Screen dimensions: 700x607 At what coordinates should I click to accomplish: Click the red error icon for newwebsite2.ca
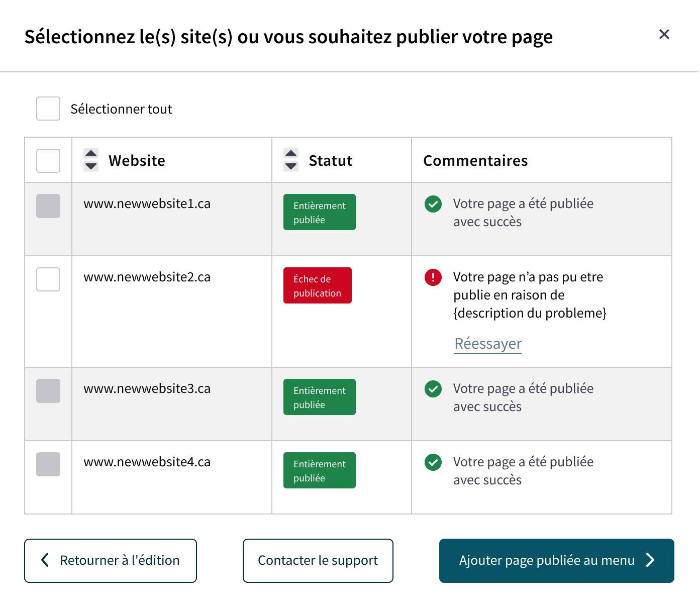[x=433, y=277]
